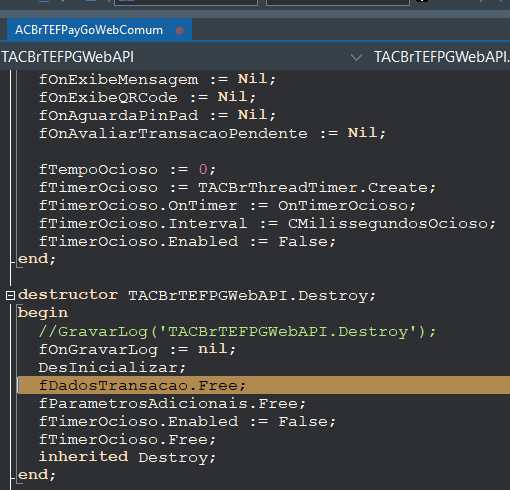Image resolution: width=510 pixels, height=490 pixels.
Task: Click on TACBrThreadTimer.Create text
Action: pyautogui.click(x=313, y=188)
